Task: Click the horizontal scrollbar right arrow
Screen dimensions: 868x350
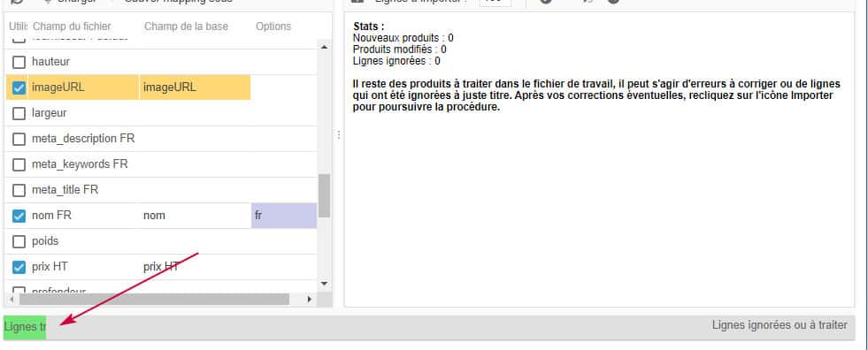Action: point(310,299)
